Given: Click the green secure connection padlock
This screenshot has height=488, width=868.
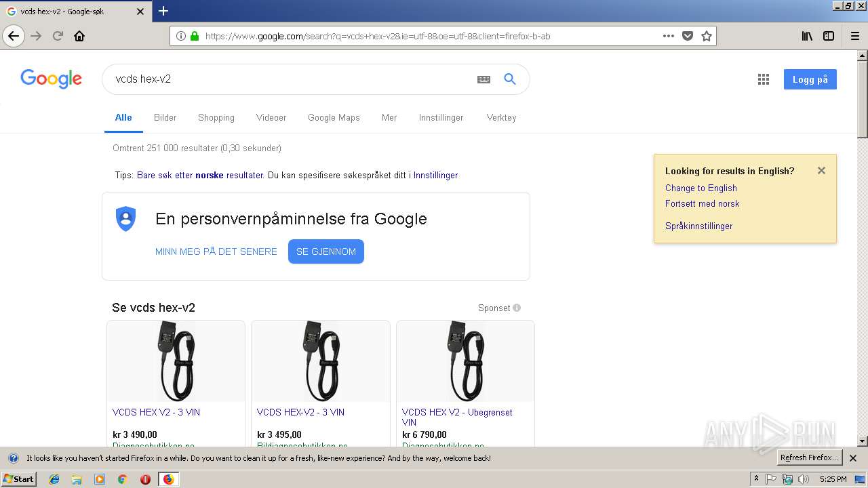Looking at the screenshot, I should pos(195,36).
